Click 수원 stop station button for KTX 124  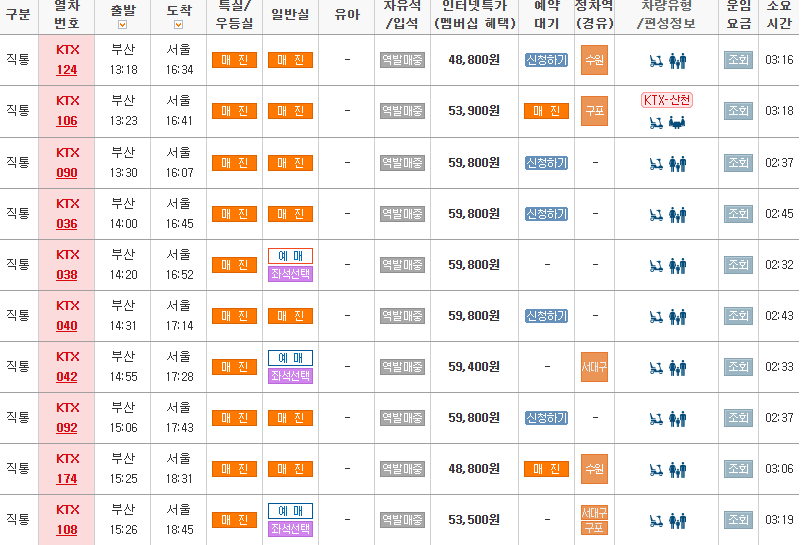594,60
